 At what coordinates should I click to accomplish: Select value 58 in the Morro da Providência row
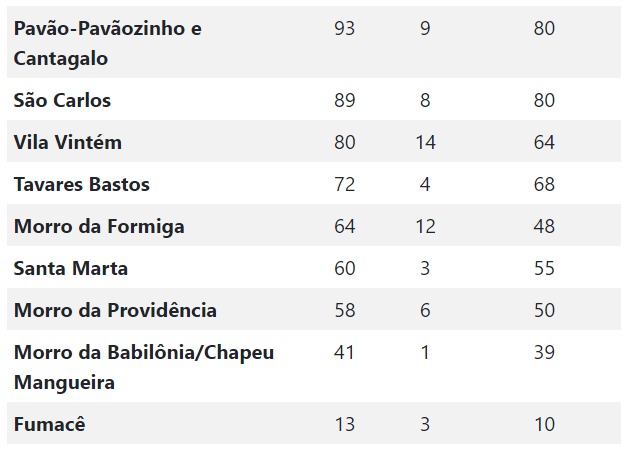pos(345,310)
